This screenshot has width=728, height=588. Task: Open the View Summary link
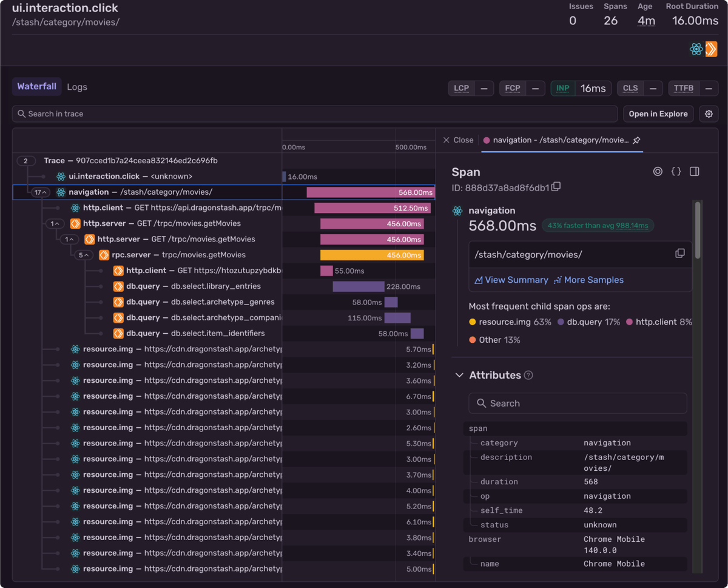coord(511,280)
